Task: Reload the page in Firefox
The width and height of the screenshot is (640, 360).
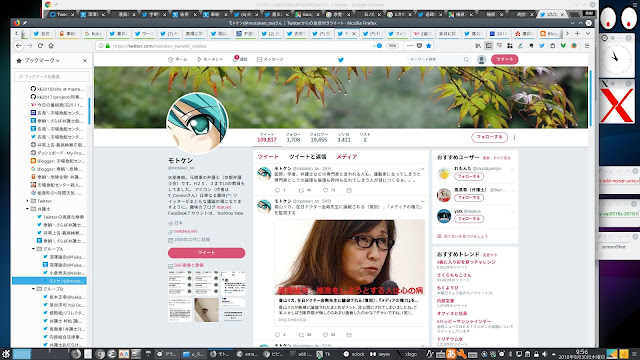Action: coord(40,46)
